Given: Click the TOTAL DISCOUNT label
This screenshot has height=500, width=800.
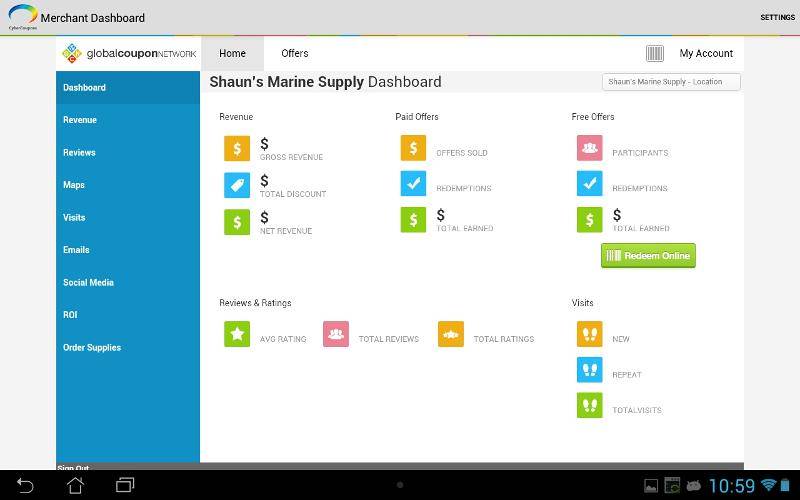Looking at the screenshot, I should point(293,194).
